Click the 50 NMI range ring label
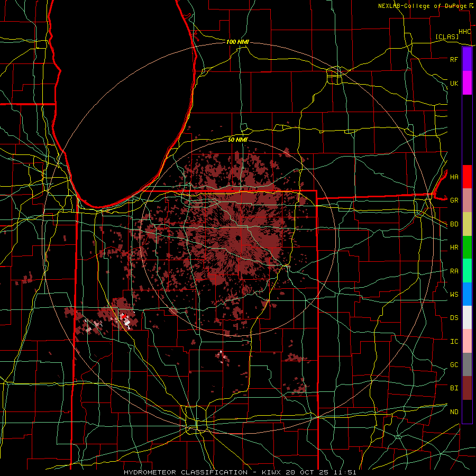The image size is (476, 476). coord(237,140)
